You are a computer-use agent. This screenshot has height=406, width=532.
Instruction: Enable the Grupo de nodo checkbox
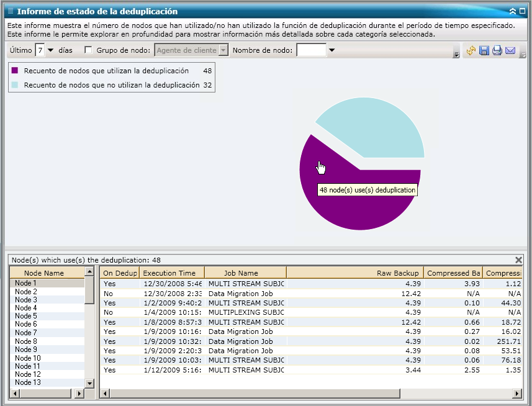click(x=88, y=50)
